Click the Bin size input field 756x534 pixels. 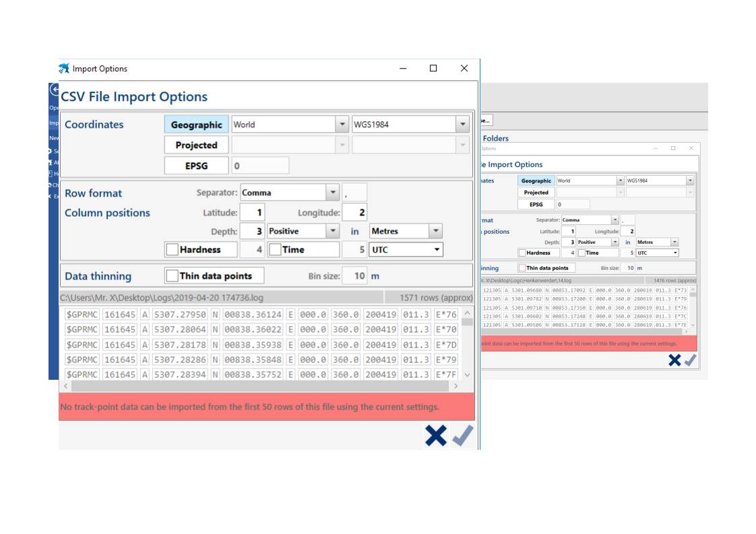[x=354, y=276]
